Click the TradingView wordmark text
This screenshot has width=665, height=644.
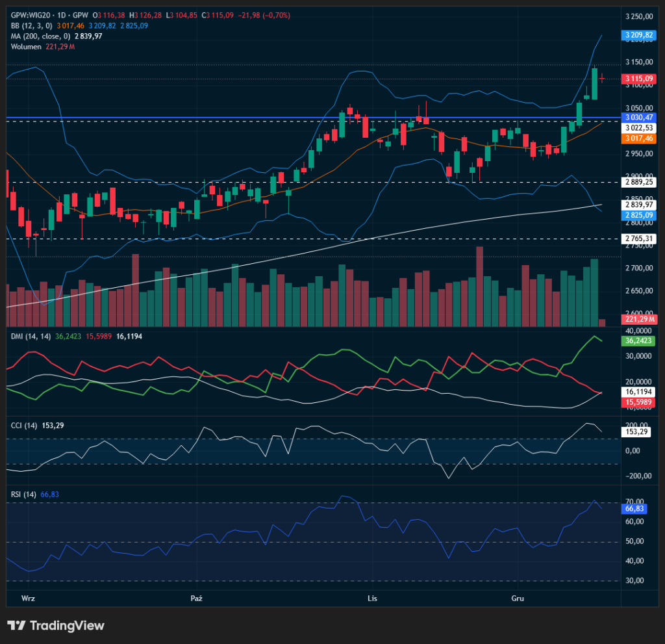coord(67,625)
